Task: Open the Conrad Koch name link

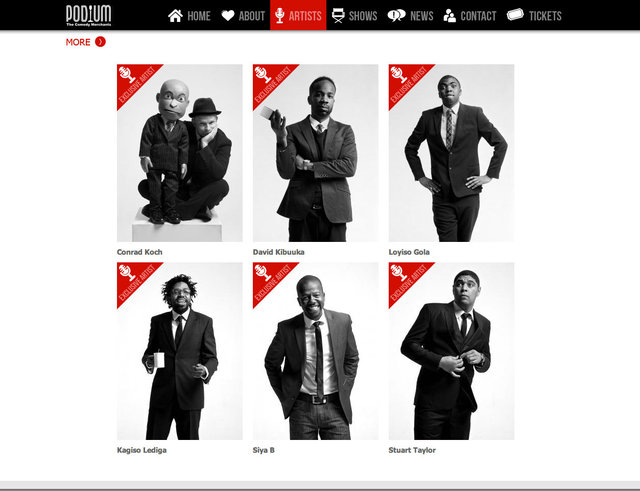Action: (140, 252)
